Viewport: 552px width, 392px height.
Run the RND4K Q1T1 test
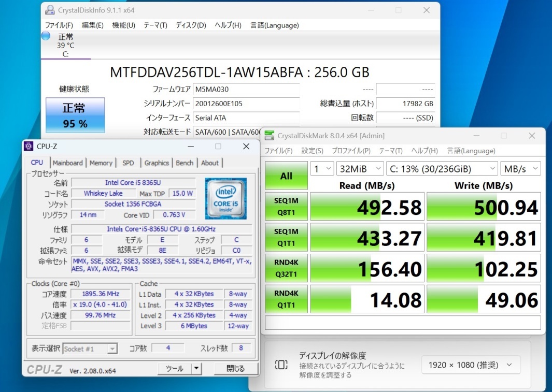(286, 299)
